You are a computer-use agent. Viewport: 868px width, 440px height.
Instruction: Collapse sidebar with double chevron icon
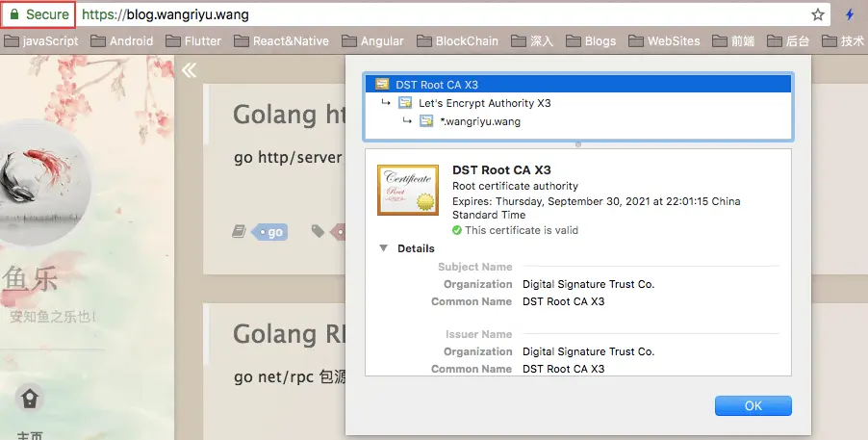[x=189, y=70]
